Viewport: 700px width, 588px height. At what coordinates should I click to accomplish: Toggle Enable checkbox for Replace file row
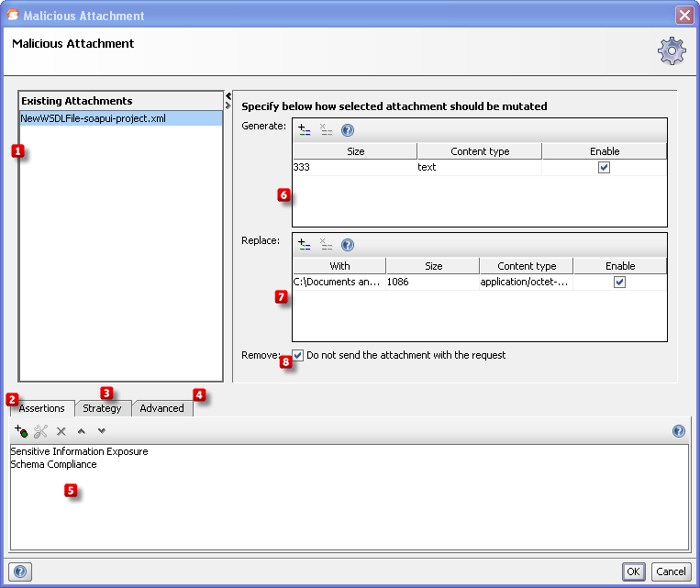(x=619, y=283)
